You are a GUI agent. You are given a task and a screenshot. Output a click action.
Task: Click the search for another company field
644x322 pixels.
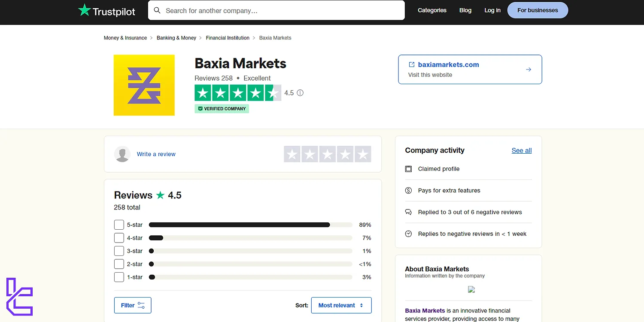tap(276, 10)
